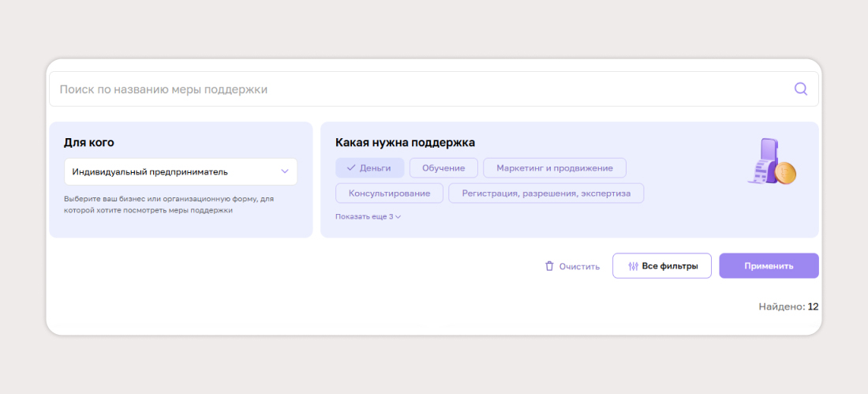Click the Найдено: 12 results counter
The width and height of the screenshot is (868, 394).
click(788, 306)
